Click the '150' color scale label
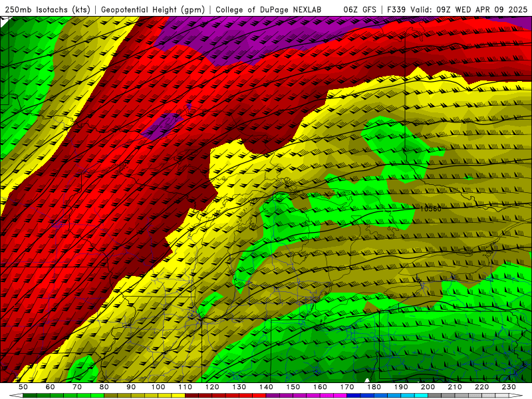This screenshot has width=532, height=399. coord(293,387)
